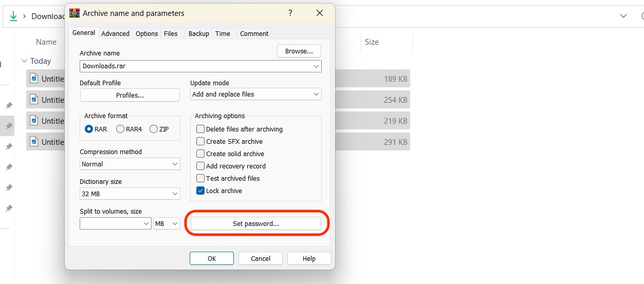Open the Dictionary size dropdown
The image size is (644, 284).
(x=130, y=194)
